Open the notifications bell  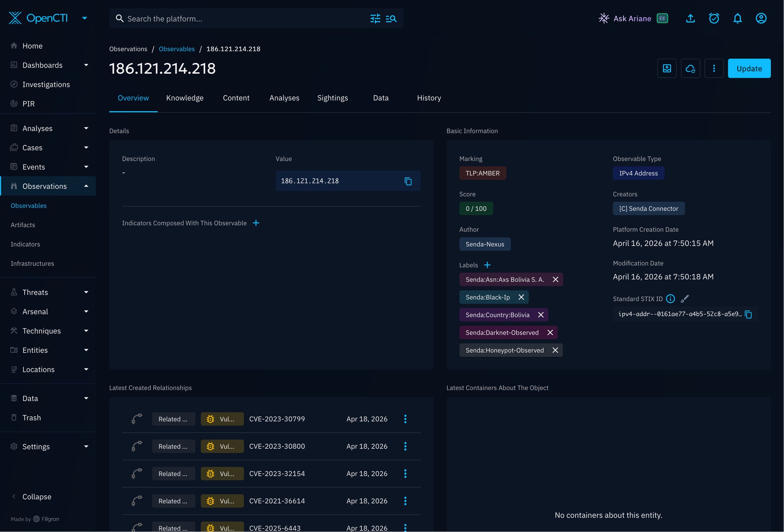click(x=737, y=18)
